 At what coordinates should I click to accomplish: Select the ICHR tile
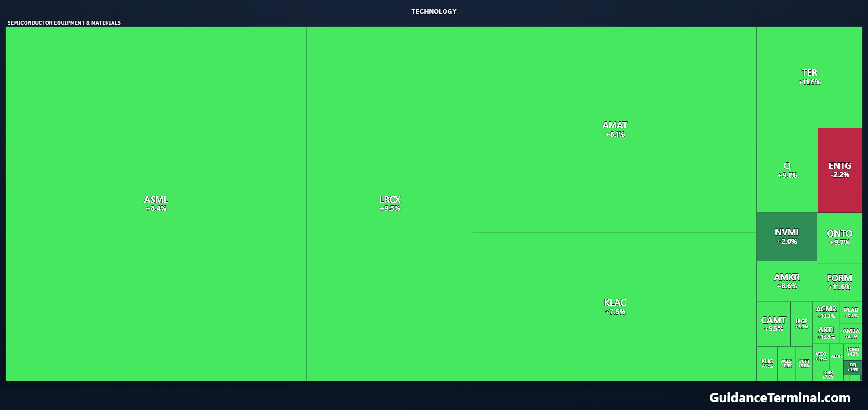[828, 375]
